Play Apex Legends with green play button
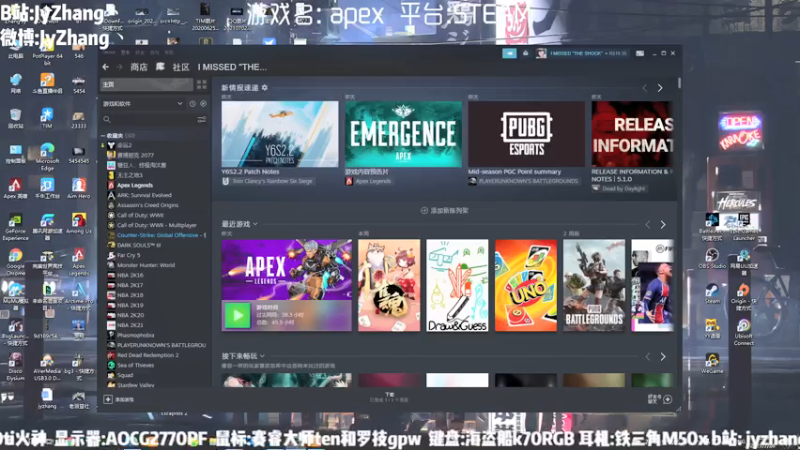Image resolution: width=800 pixels, height=450 pixels. coord(238,315)
